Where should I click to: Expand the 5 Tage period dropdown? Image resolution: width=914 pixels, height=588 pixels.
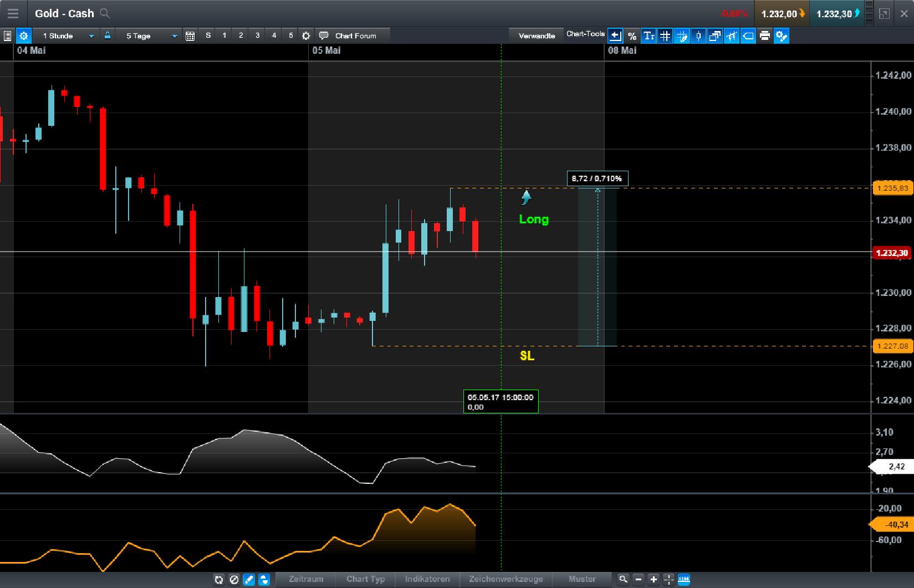(x=174, y=36)
